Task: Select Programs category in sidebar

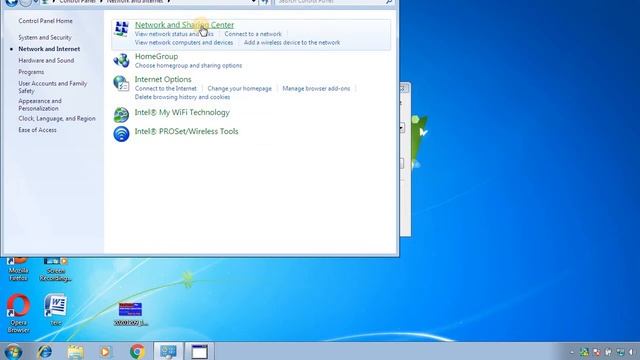Action: coord(31,72)
